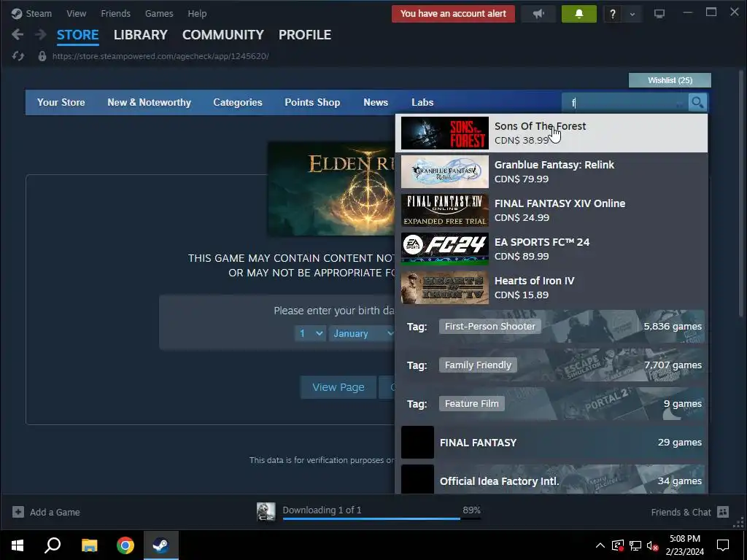Open Wishlist (25)
747x560 pixels.
pyautogui.click(x=670, y=80)
